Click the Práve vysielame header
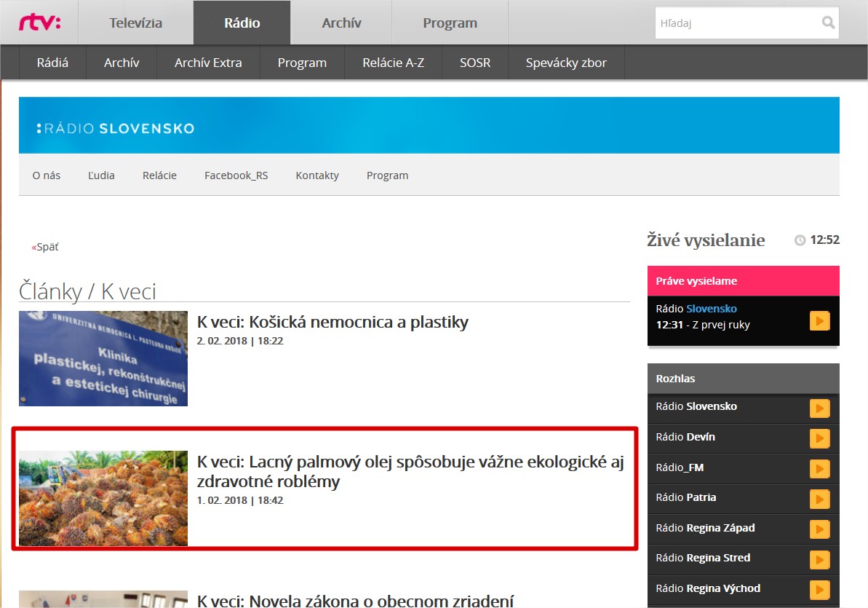868x608 pixels. [x=744, y=281]
